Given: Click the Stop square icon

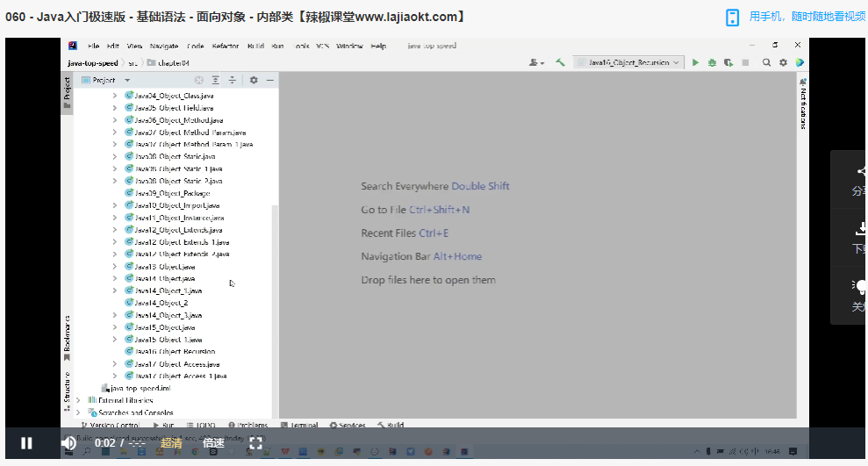Looking at the screenshot, I should click(746, 62).
